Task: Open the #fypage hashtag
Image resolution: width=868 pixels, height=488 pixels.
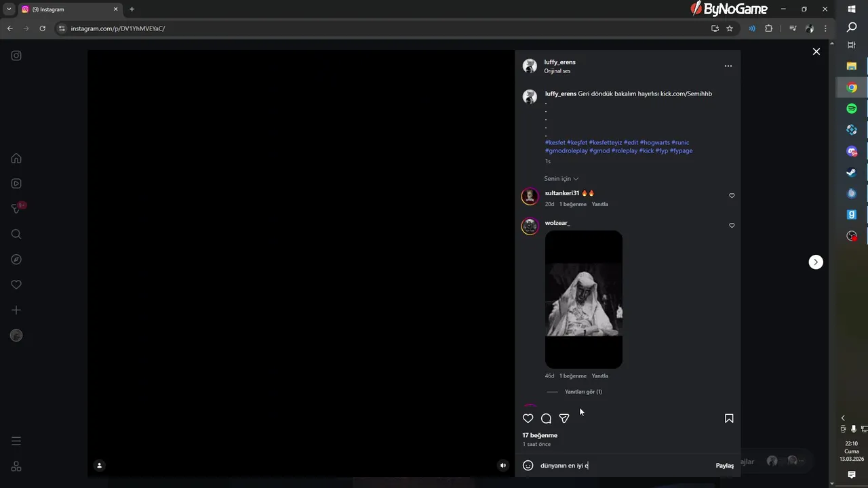Action: point(681,151)
